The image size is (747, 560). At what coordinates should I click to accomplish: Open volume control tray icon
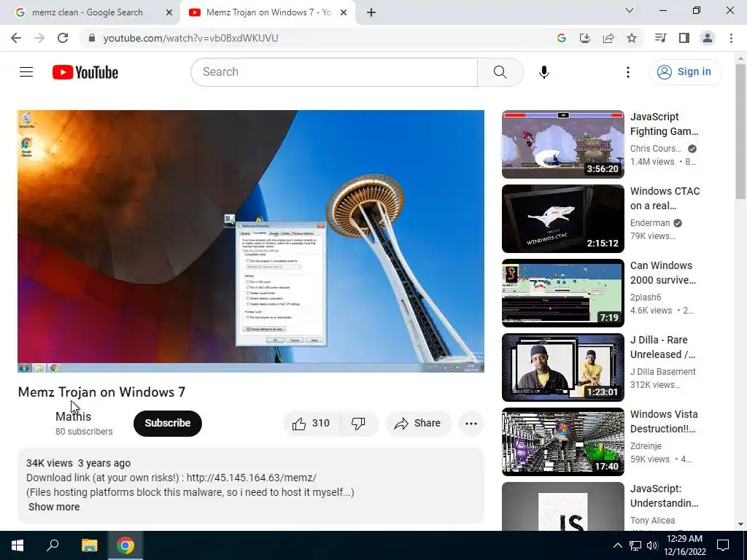coord(651,545)
